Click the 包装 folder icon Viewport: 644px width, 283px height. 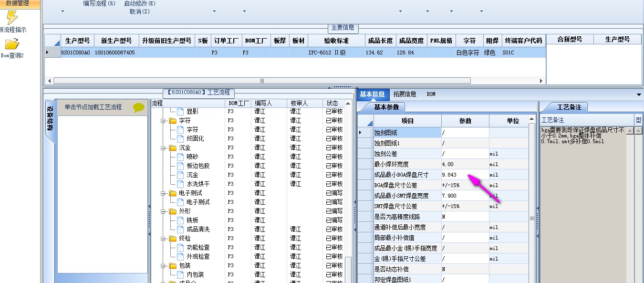173,265
